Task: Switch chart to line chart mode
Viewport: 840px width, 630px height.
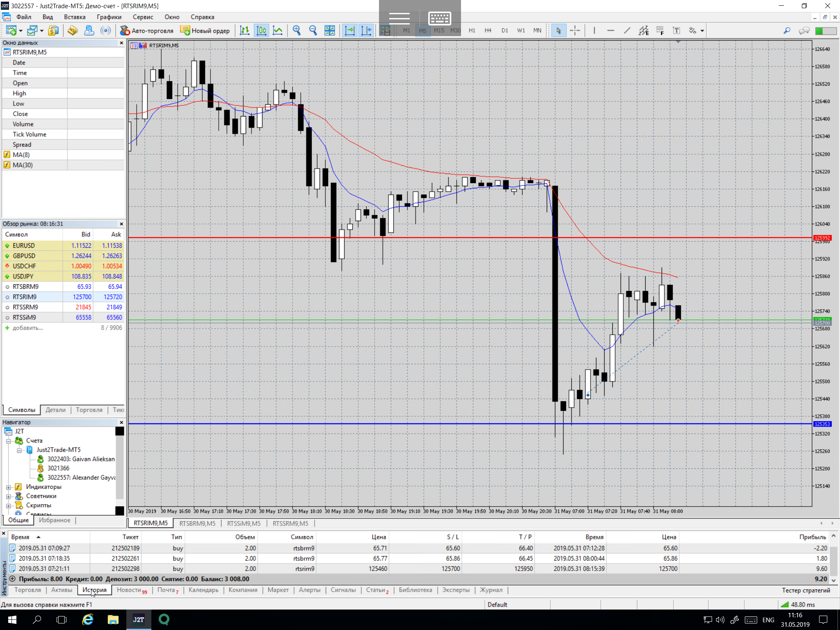Action: point(278,30)
